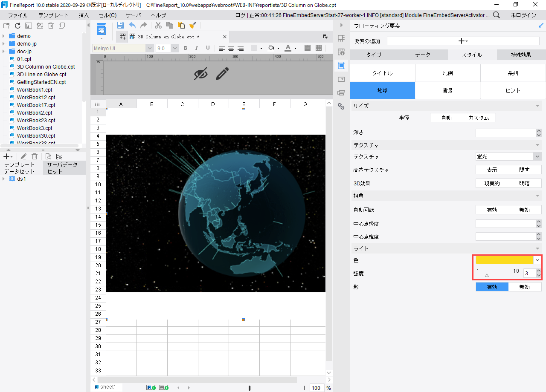Select the ヒント style section
546x392 pixels.
tap(513, 90)
